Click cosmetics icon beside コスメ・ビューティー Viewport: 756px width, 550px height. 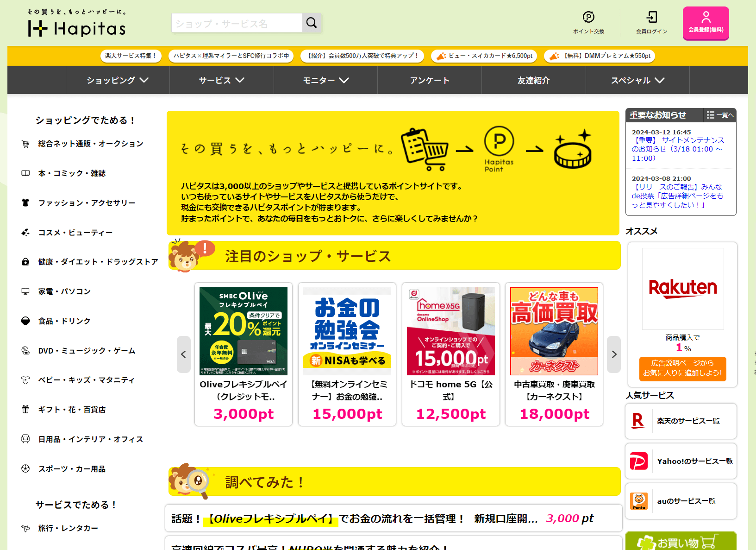25,233
